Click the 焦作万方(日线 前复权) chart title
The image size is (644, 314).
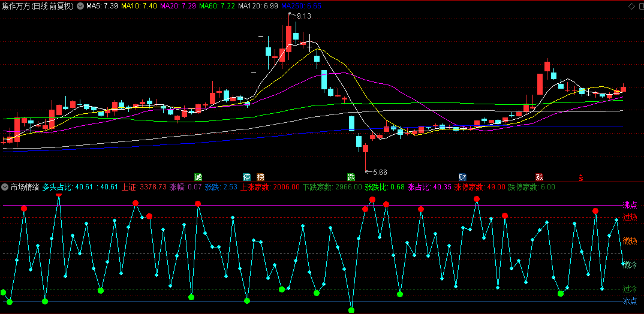[x=38, y=6]
